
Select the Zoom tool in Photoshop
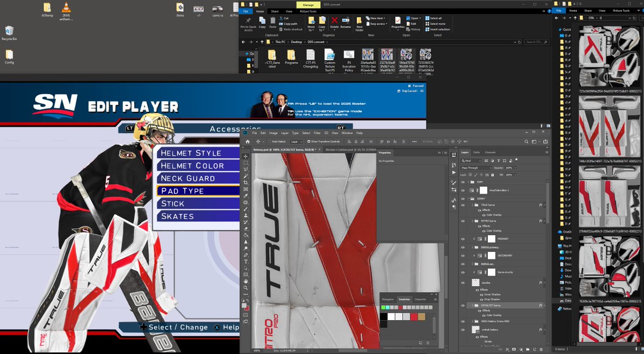pos(246,287)
